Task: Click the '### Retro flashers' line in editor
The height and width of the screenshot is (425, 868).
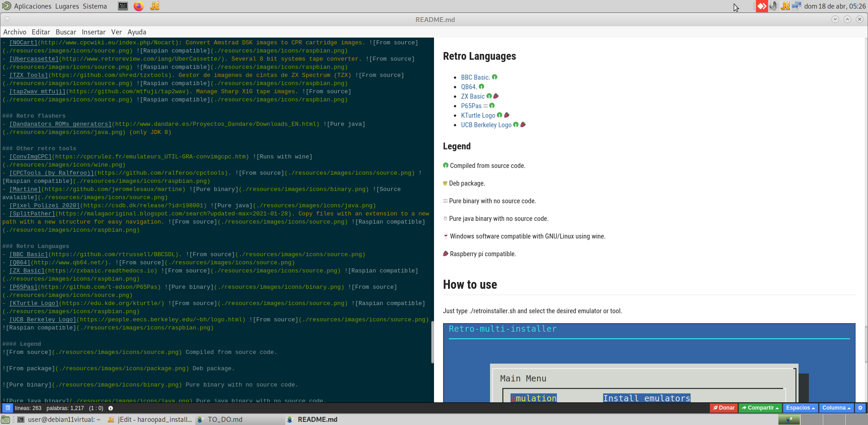Action: 34,116
